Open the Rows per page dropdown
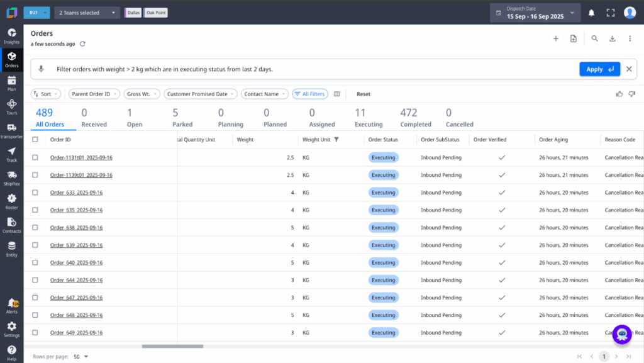 click(x=82, y=355)
